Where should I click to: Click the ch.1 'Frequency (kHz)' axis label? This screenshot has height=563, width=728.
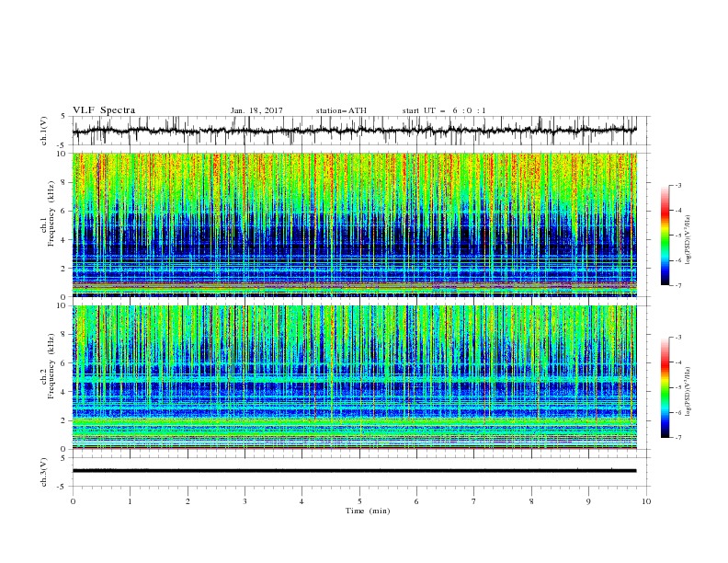tap(51, 213)
